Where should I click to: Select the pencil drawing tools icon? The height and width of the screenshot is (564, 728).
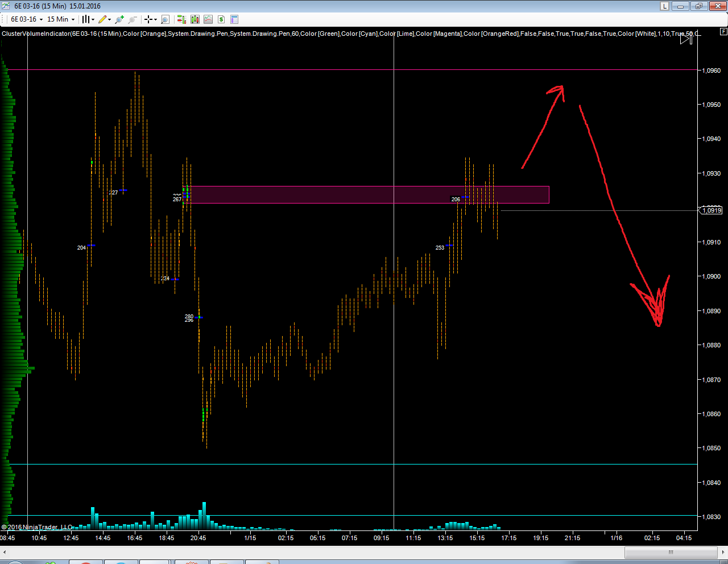click(x=102, y=19)
